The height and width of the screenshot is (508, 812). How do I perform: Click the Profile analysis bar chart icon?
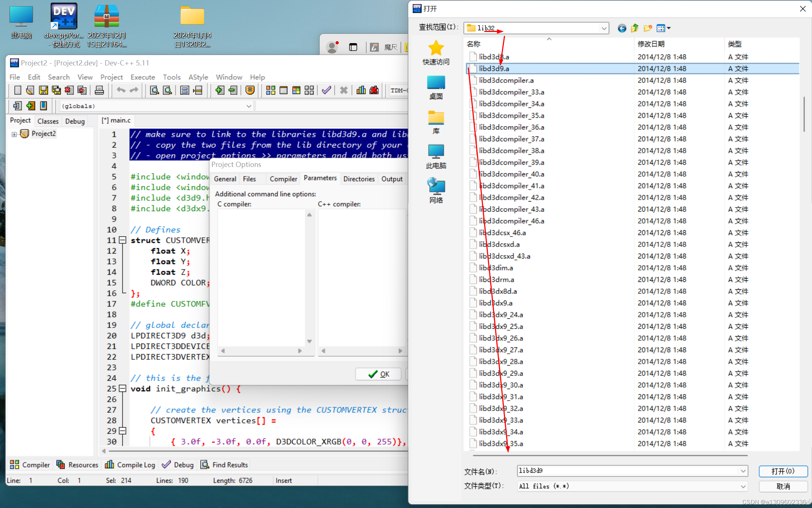pyautogui.click(x=361, y=90)
